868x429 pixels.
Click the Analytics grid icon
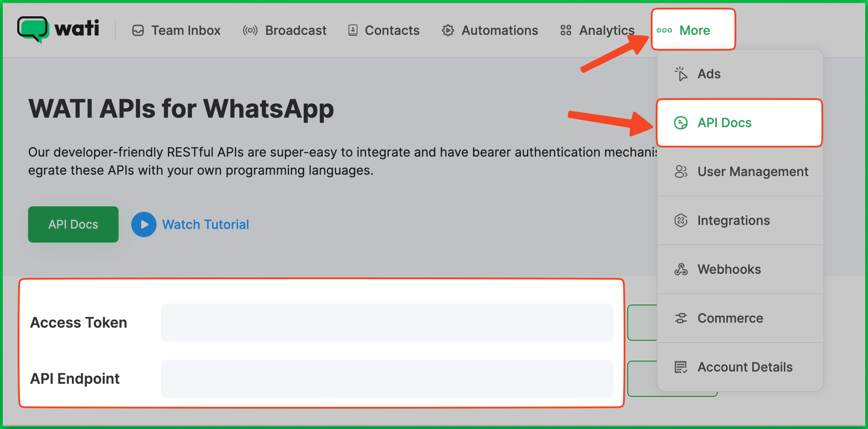pyautogui.click(x=566, y=30)
